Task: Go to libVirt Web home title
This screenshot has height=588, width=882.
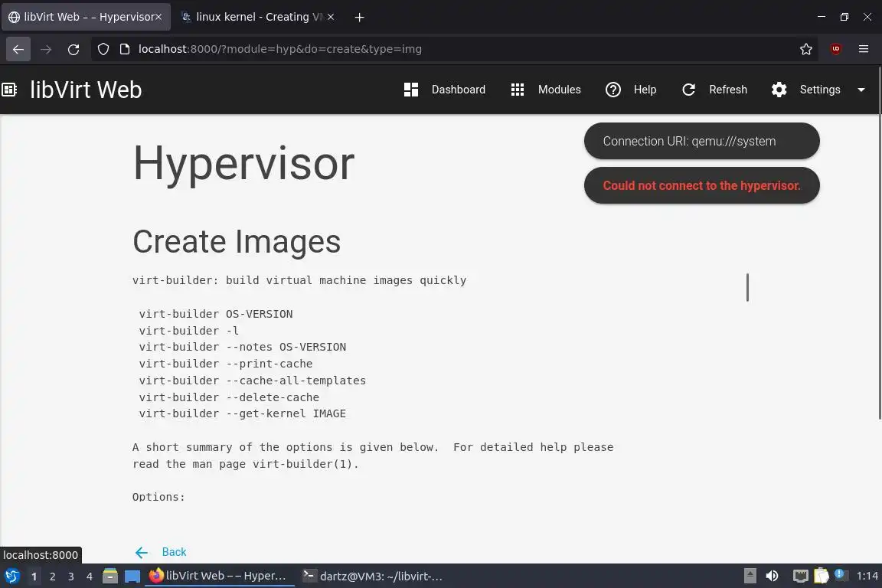Action: coord(86,90)
